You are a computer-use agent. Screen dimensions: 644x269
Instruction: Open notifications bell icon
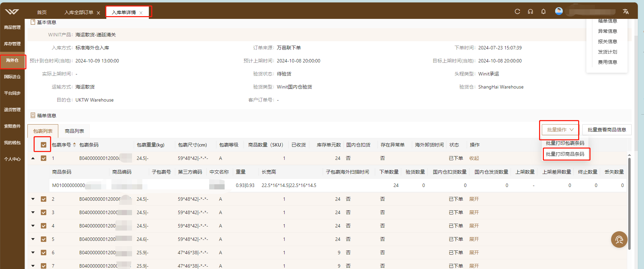tap(544, 11)
